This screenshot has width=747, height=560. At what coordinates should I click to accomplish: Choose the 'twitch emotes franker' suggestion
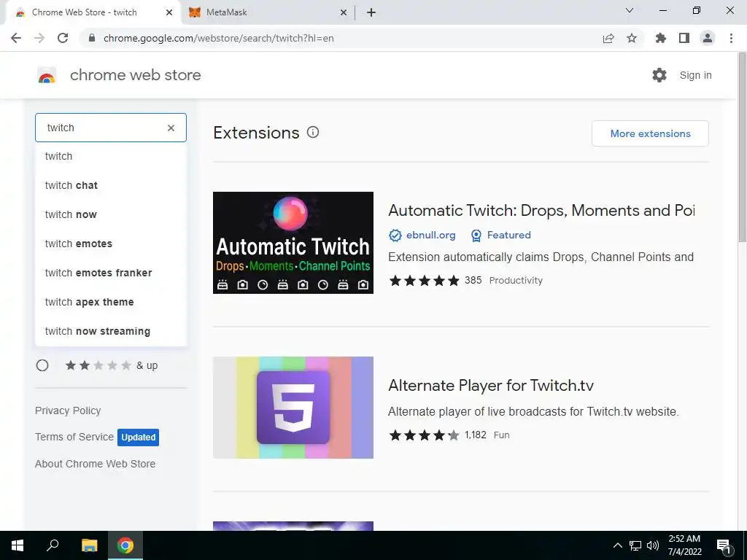click(x=111, y=273)
